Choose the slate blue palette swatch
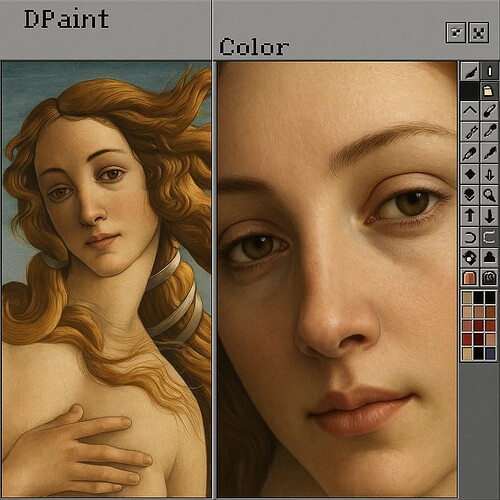 tap(490, 353)
